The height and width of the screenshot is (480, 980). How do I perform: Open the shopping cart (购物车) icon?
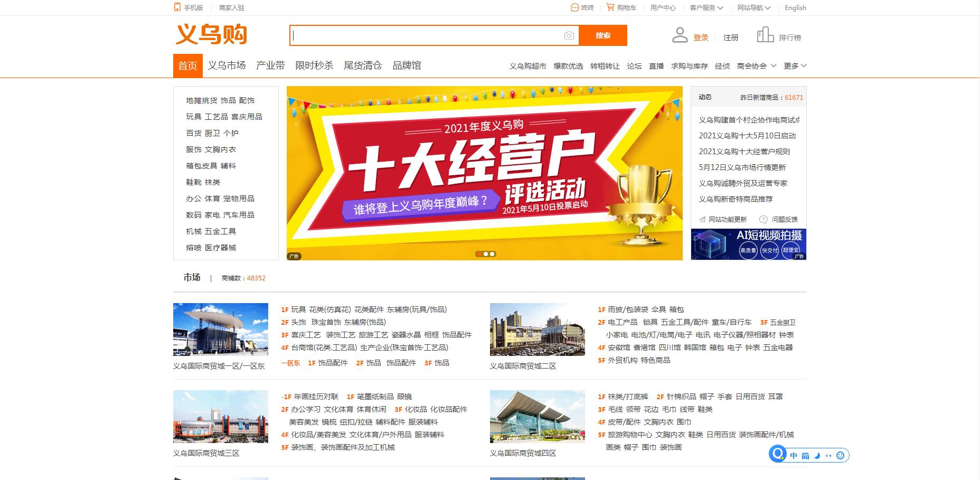pyautogui.click(x=610, y=7)
